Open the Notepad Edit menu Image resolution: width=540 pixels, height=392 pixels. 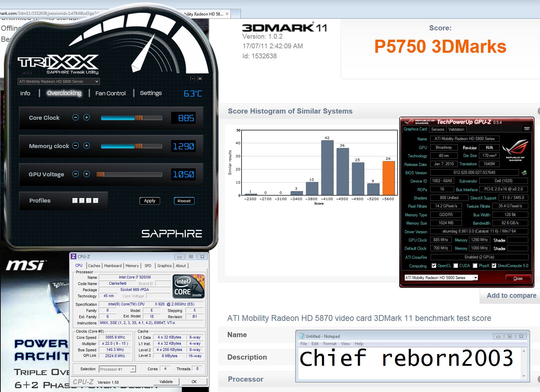tap(315, 344)
